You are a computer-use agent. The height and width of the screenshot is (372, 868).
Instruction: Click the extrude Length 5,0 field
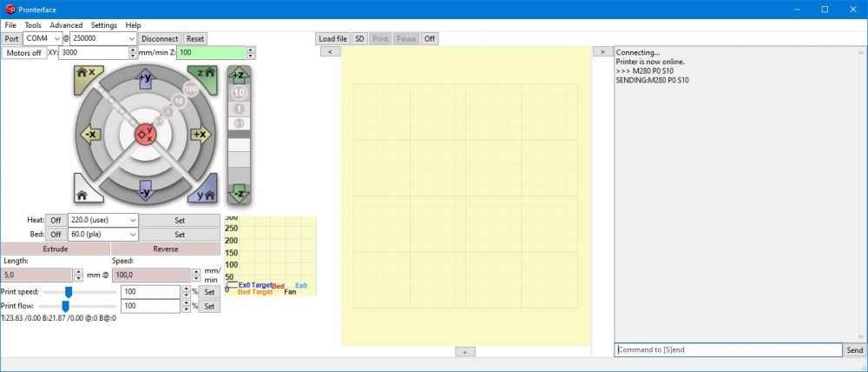pos(37,275)
